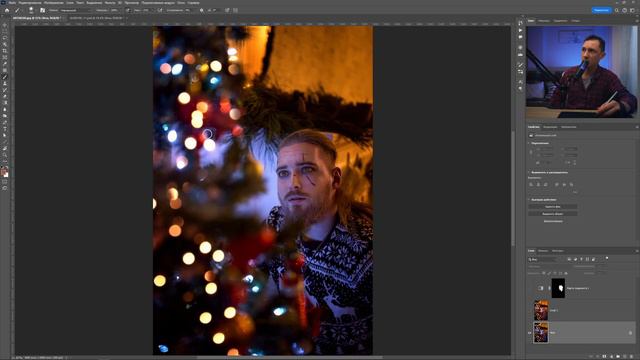The width and height of the screenshot is (640, 360).
Task: Open layer blend mode dropdown
Action: pyautogui.click(x=550, y=267)
